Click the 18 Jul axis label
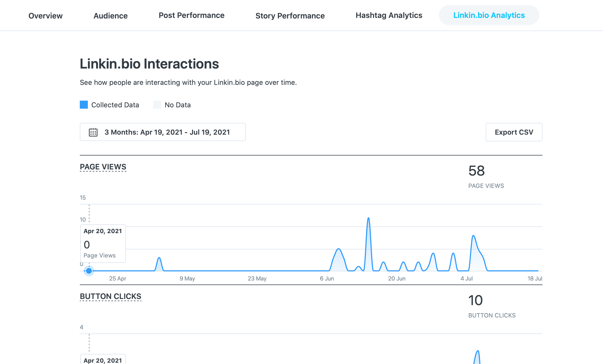The image size is (603, 364). coord(535,278)
